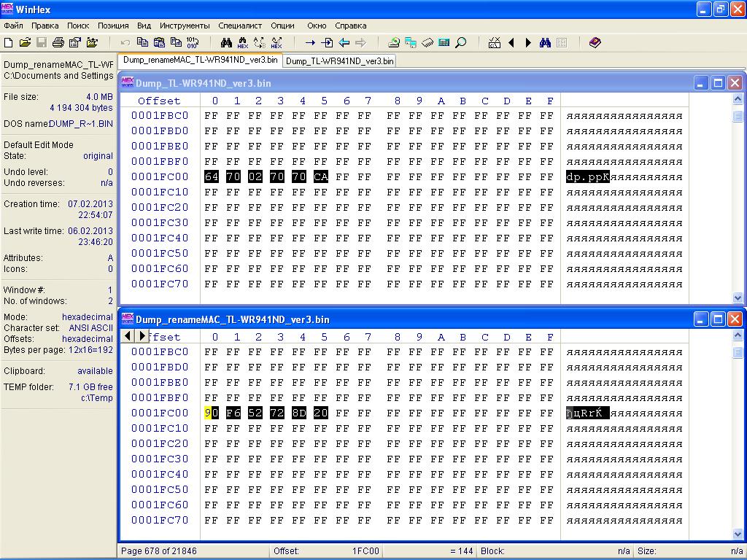This screenshot has width=747, height=560.
Task: Click scroll-up arrow of lower dump window
Action: (738, 335)
